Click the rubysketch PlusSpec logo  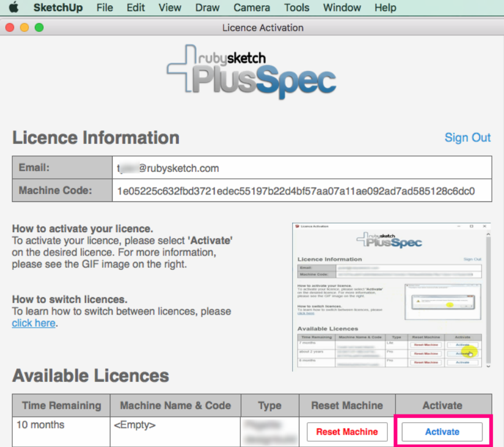coord(251,71)
